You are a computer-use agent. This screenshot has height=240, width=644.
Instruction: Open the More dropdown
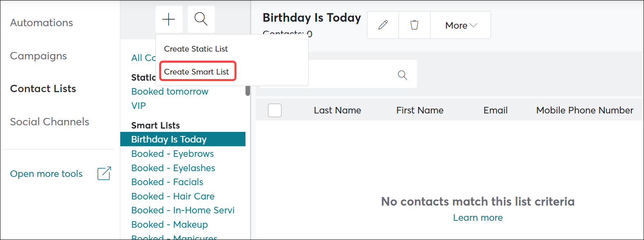coord(460,25)
